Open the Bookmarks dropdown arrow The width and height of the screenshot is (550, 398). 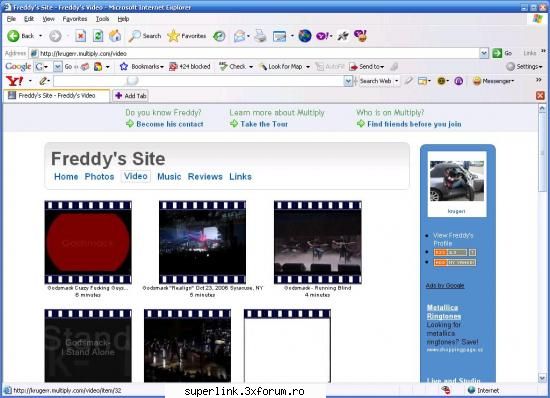162,67
